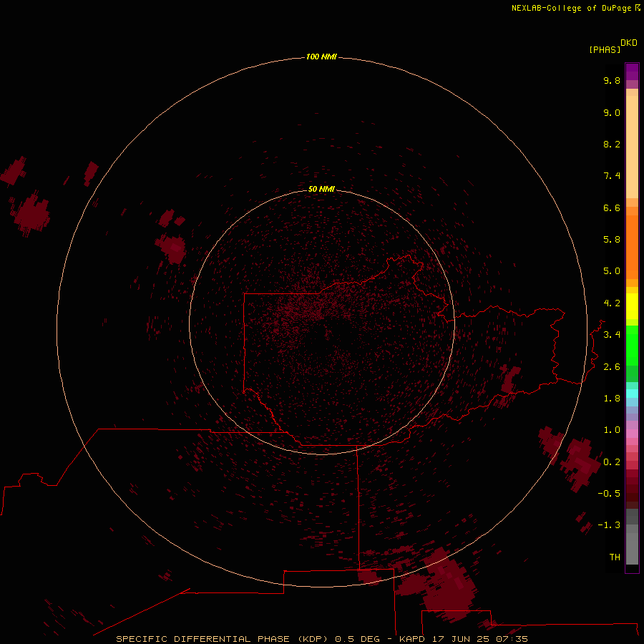The height and width of the screenshot is (644, 644).
Task: Click the TH threshold label
Action: click(x=615, y=557)
